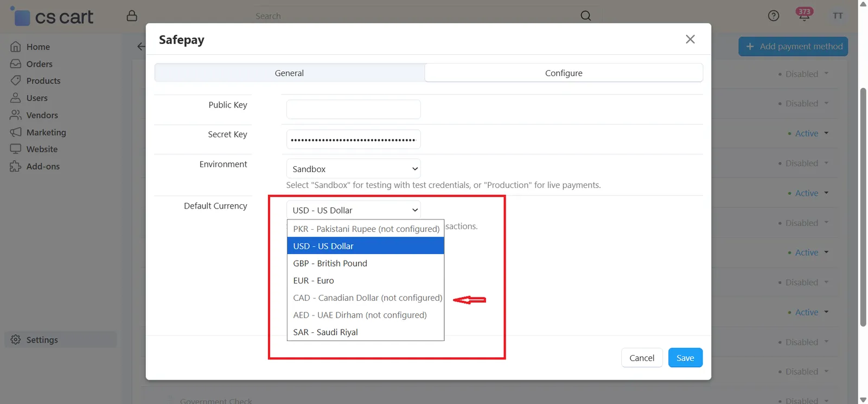
Task: Click the Marketing megaphone icon
Action: pyautogui.click(x=16, y=132)
